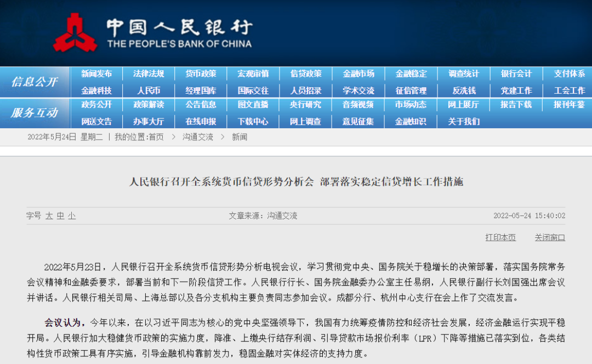Open the 货币政策 menu item
Screen dimensions: 592x364
201,73
